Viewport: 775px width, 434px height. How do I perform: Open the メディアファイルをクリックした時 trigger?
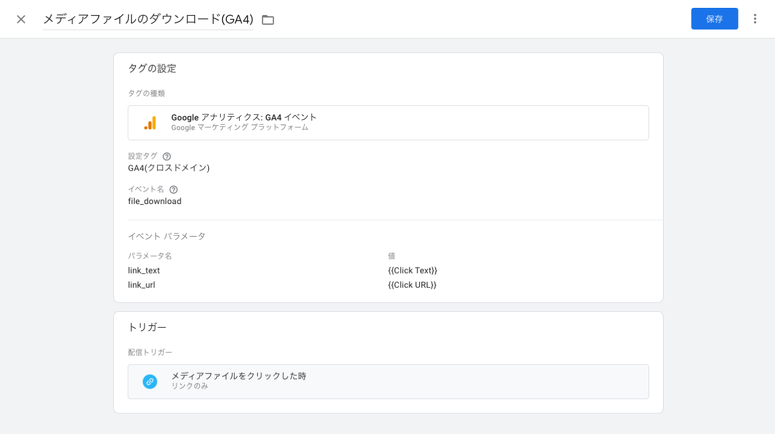pos(239,376)
